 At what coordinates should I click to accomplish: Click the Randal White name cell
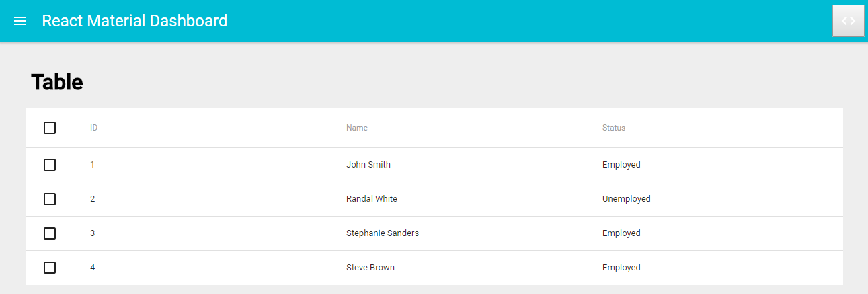(x=372, y=199)
